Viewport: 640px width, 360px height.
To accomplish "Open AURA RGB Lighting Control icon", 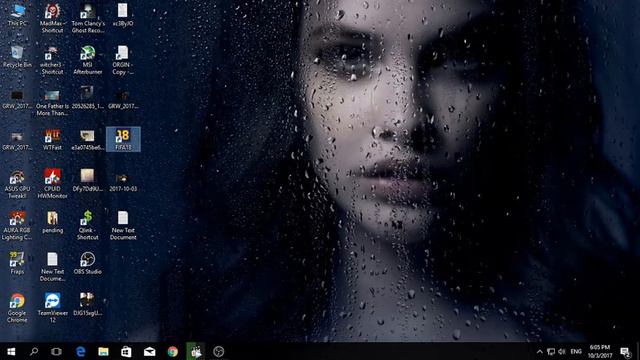I will tap(17, 226).
